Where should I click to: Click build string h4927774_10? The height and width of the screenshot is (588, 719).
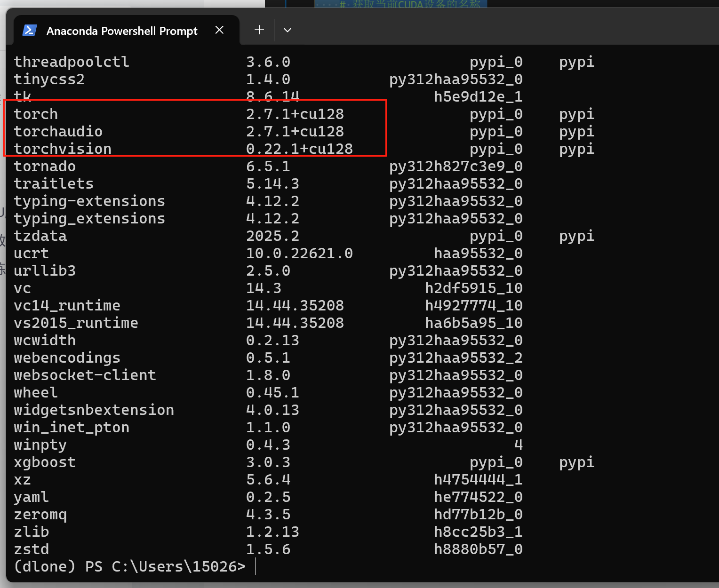474,306
